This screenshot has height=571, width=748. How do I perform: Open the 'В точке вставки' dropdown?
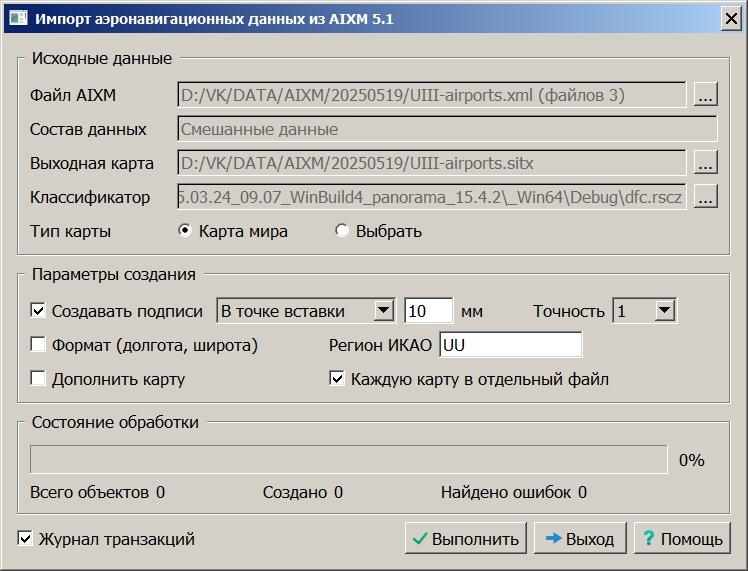[x=383, y=311]
